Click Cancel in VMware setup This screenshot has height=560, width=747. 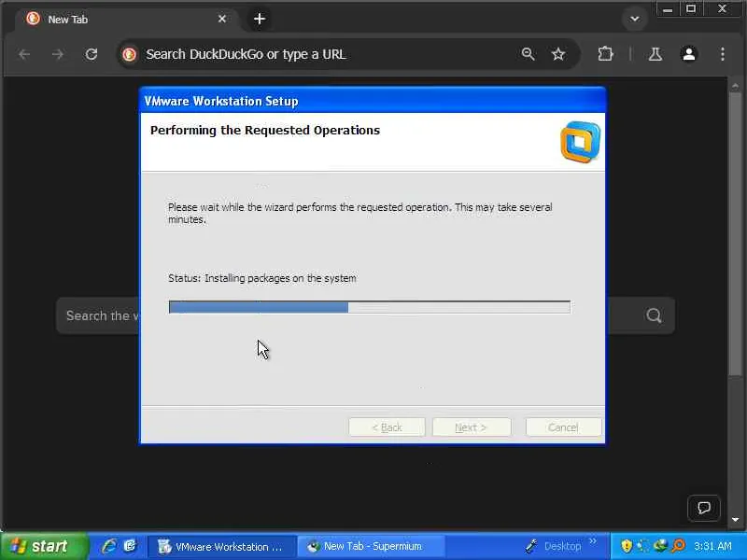click(563, 427)
